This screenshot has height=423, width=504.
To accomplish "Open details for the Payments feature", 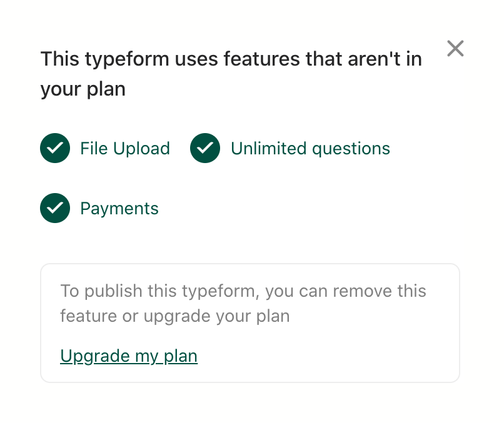I will (x=119, y=208).
